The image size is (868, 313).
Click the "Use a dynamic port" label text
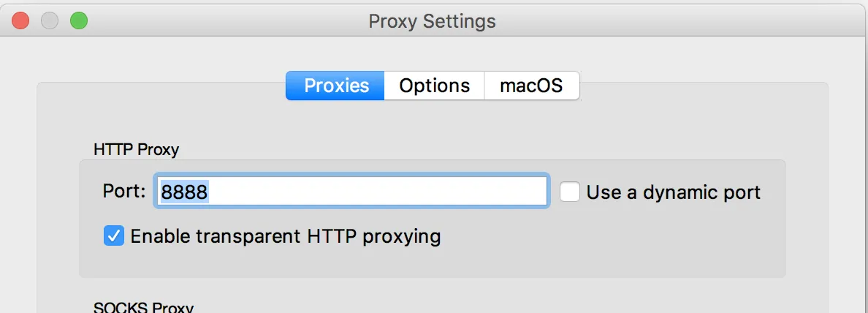pos(673,192)
